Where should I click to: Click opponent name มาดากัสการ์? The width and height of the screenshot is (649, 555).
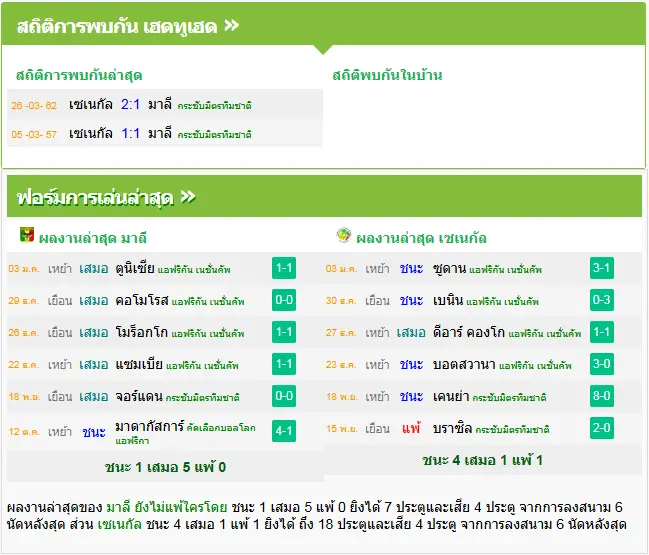[149, 426]
